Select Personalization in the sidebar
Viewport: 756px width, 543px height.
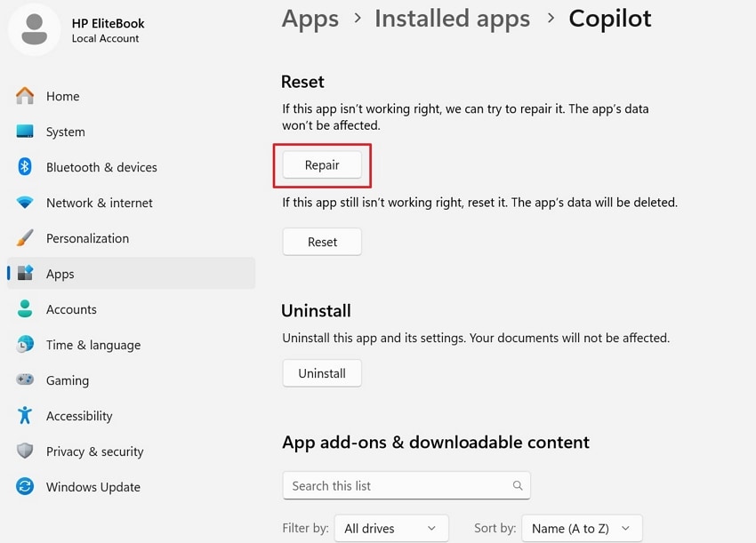point(88,238)
